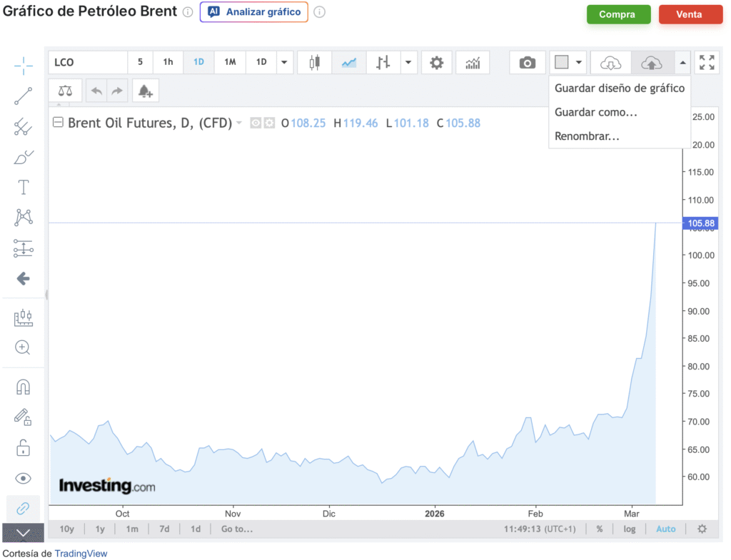Expand the time interval dropdown arrow
This screenshot has height=560, width=731.
(x=285, y=63)
